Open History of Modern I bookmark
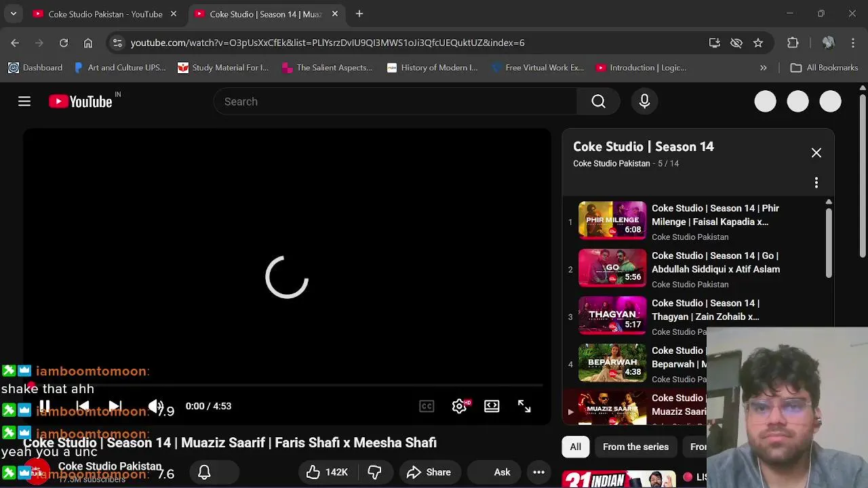 pos(432,68)
